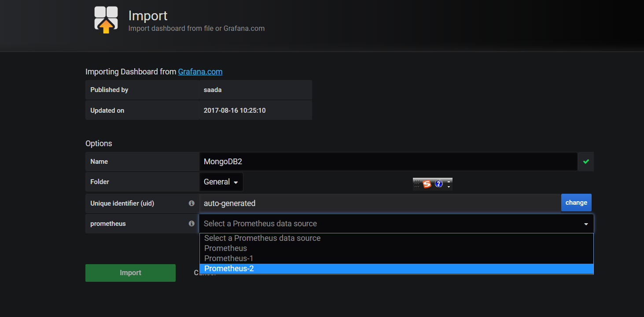Click the minimize dash on the input toolbar
The image size is (644, 317).
click(x=449, y=181)
